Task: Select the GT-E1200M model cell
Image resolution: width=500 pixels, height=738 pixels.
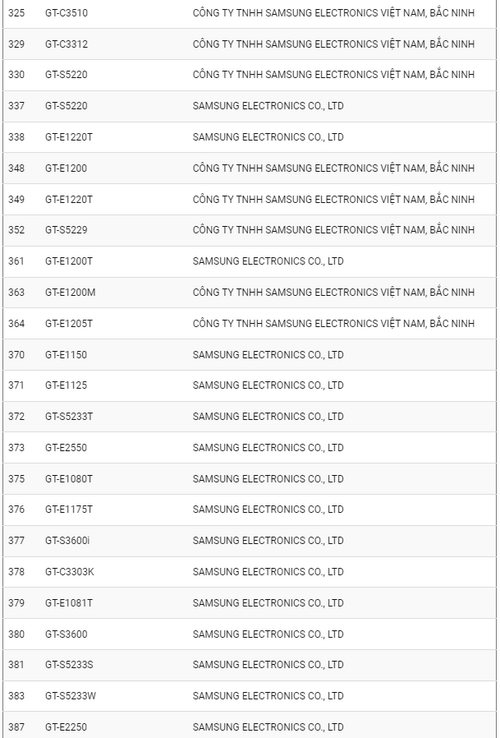Action: (70, 292)
